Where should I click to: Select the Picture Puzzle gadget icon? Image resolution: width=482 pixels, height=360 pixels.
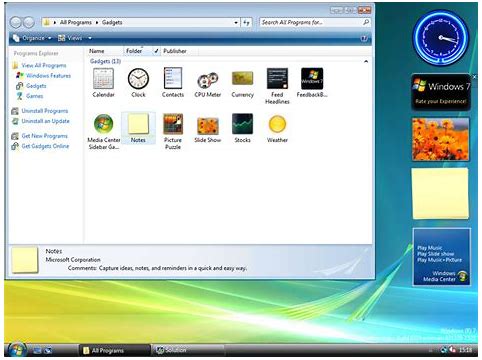173,124
